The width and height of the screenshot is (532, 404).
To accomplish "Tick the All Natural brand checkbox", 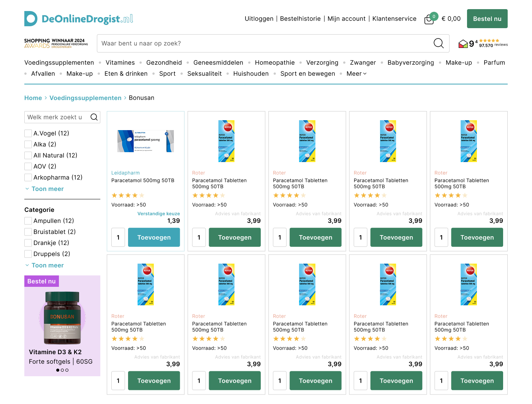I will coord(28,155).
